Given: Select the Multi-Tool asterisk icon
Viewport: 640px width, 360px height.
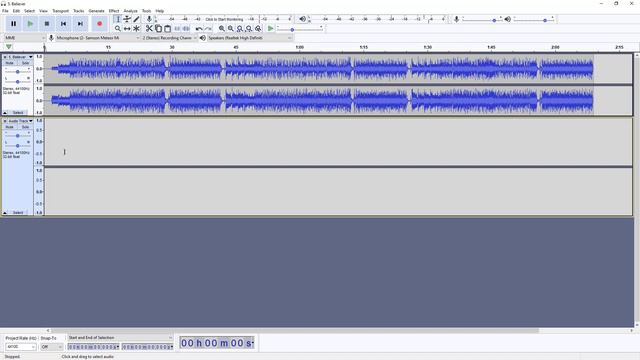Looking at the screenshot, I should point(136,29).
